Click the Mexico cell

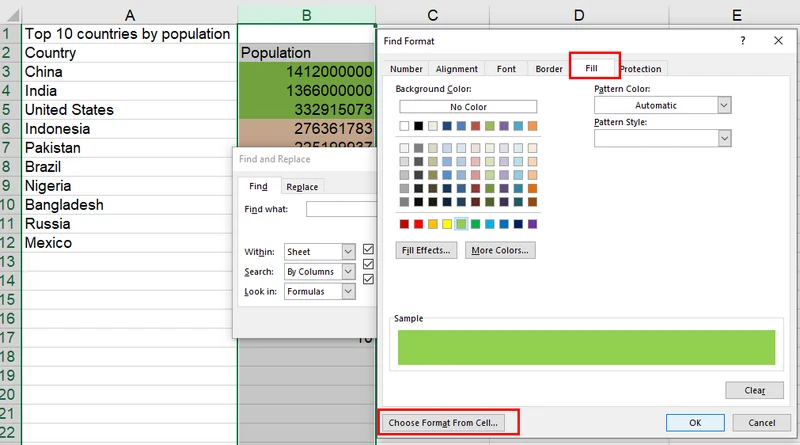(x=130, y=243)
